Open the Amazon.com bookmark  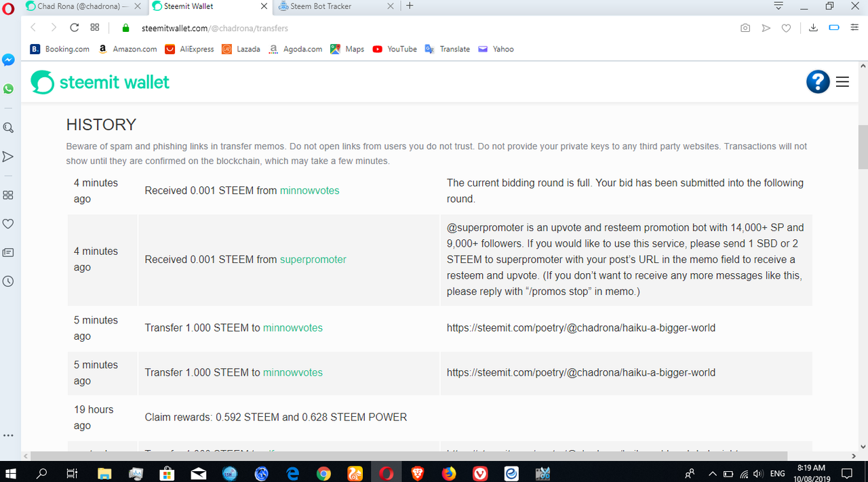[127, 49]
